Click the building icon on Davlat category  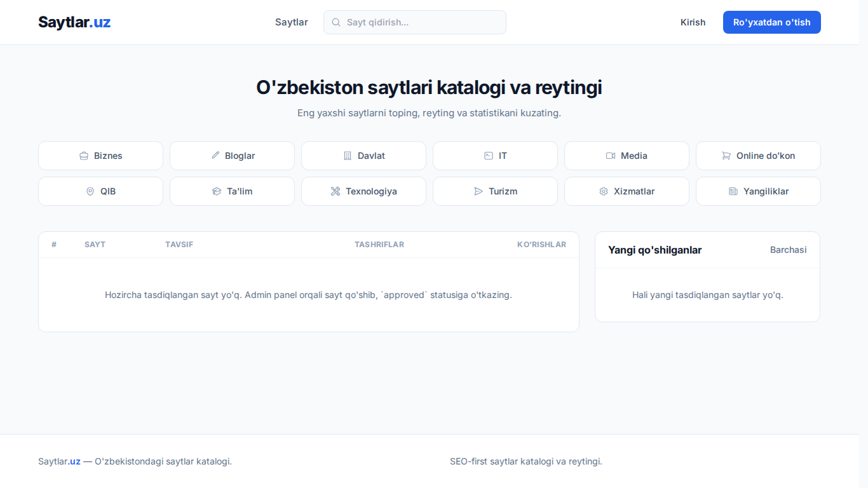click(x=348, y=156)
